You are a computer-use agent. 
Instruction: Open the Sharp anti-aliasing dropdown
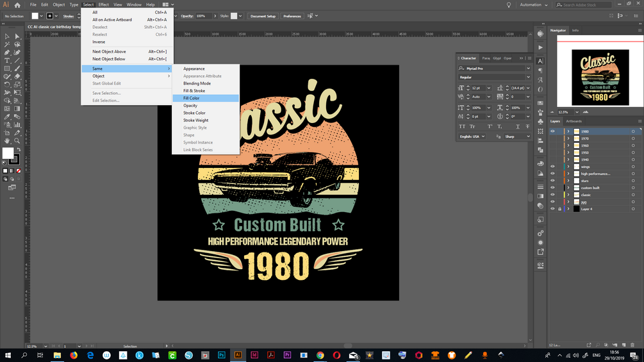coord(518,136)
